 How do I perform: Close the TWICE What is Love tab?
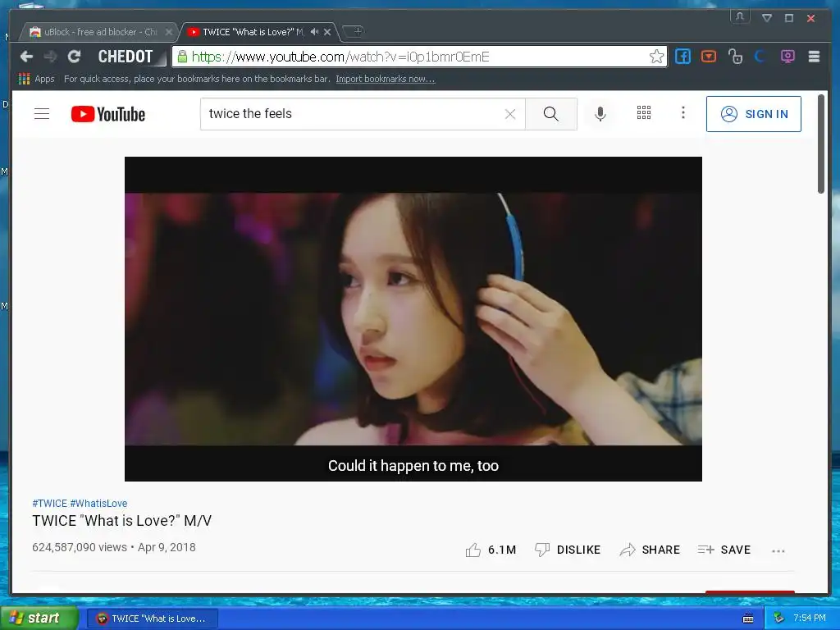tap(327, 32)
